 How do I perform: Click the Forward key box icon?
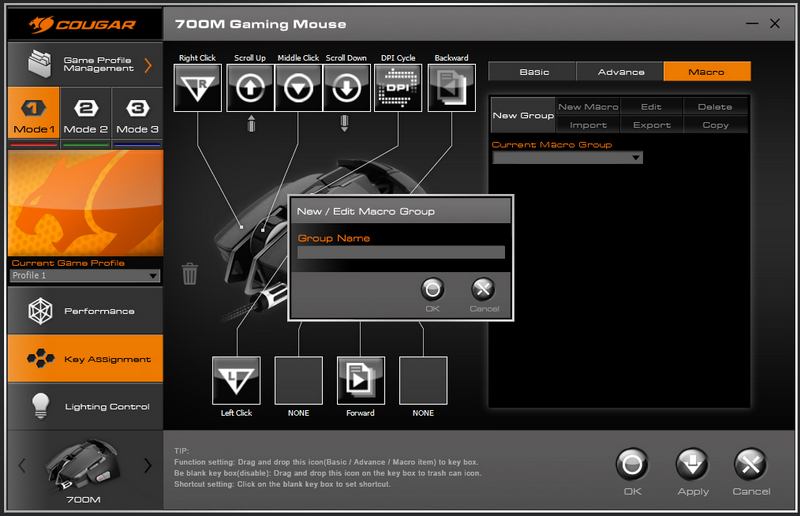[361, 380]
